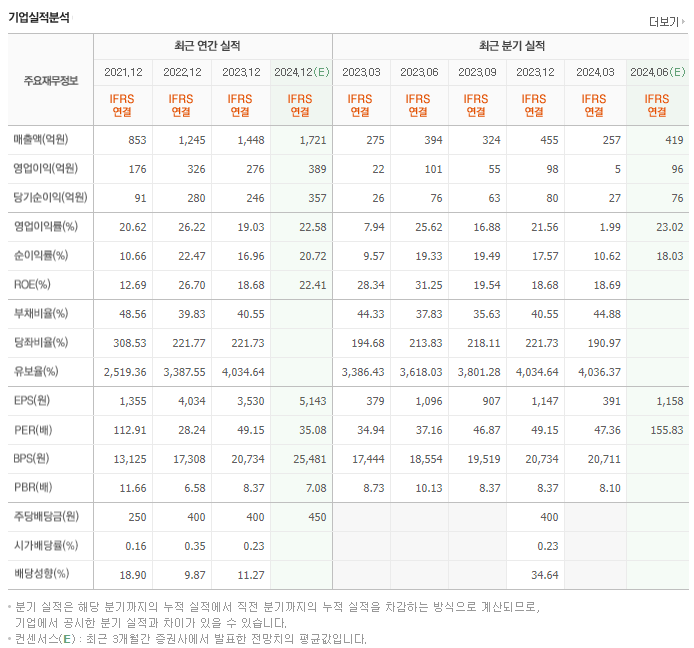
Task: Select the 영업이익(억원) row label
Action: point(46,168)
